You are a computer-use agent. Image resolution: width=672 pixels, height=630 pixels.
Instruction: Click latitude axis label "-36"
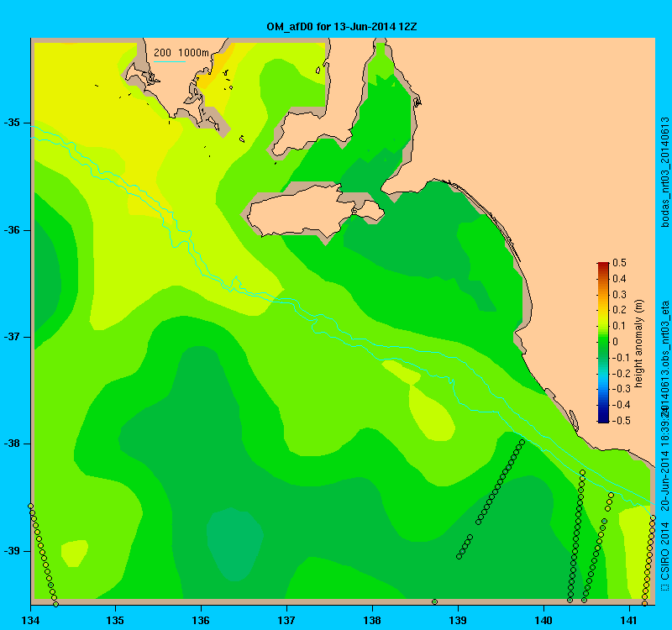tap(12, 230)
